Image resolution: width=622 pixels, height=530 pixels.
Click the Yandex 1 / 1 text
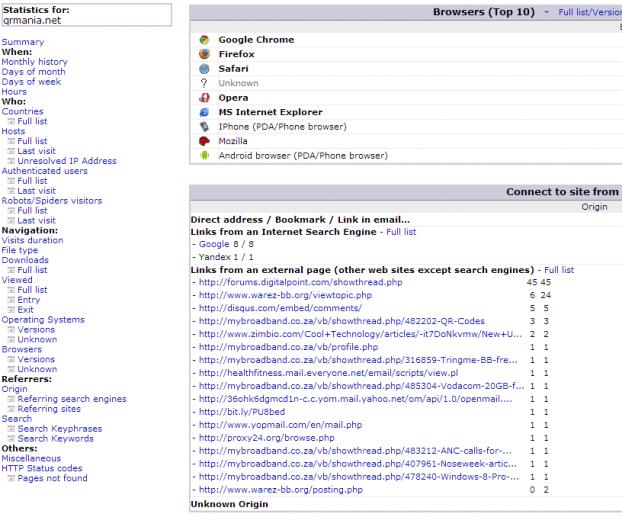pyautogui.click(x=226, y=257)
